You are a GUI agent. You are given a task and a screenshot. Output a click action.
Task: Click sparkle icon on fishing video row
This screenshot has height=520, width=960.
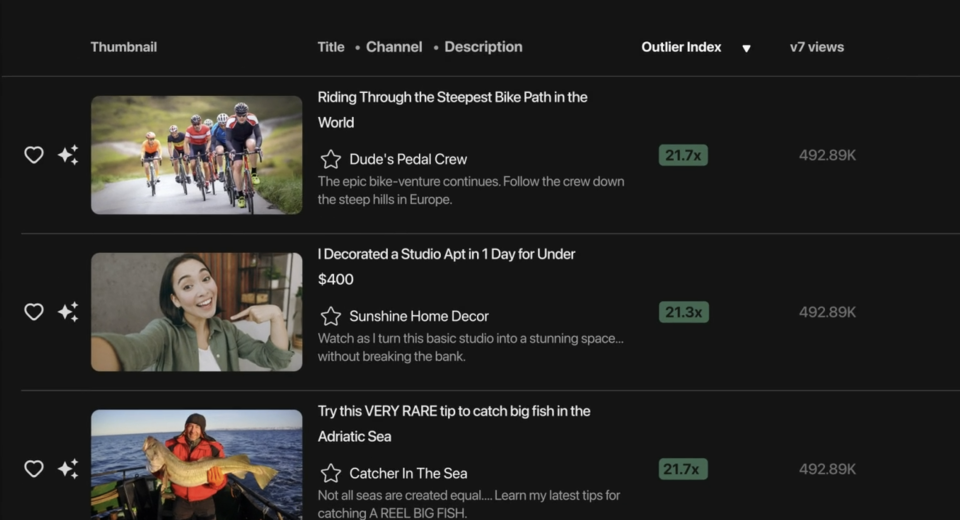(x=68, y=469)
